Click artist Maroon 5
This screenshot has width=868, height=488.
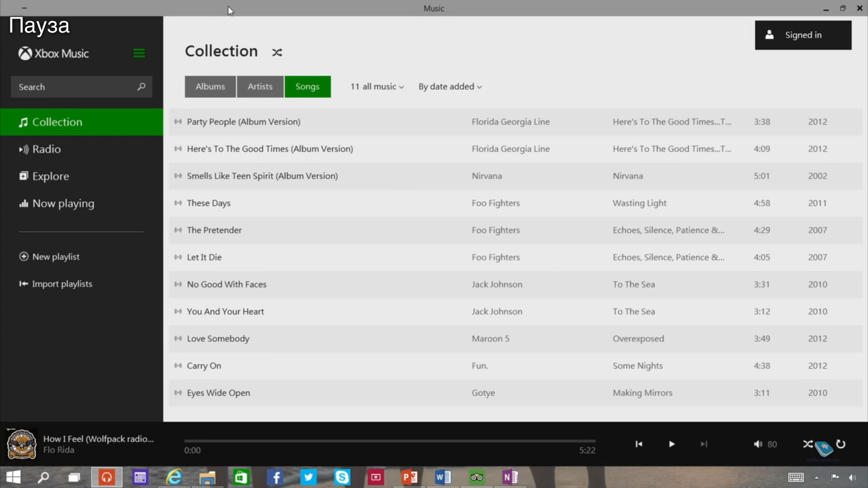tap(491, 338)
